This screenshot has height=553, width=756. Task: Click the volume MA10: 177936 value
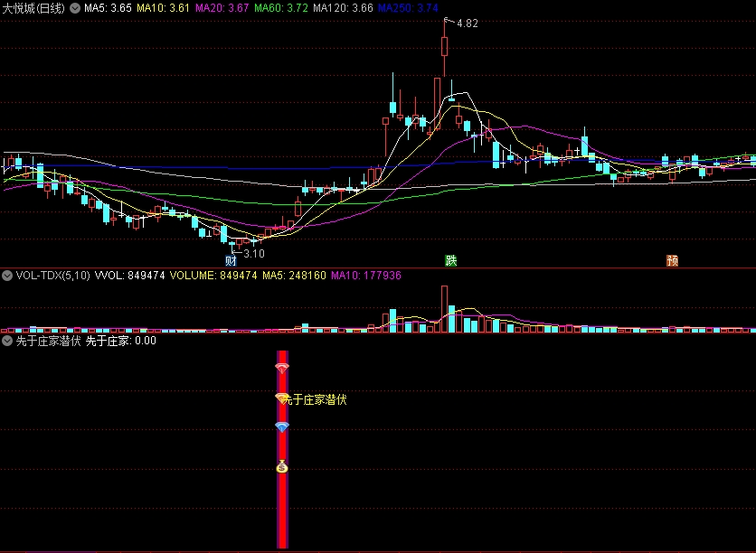click(366, 276)
